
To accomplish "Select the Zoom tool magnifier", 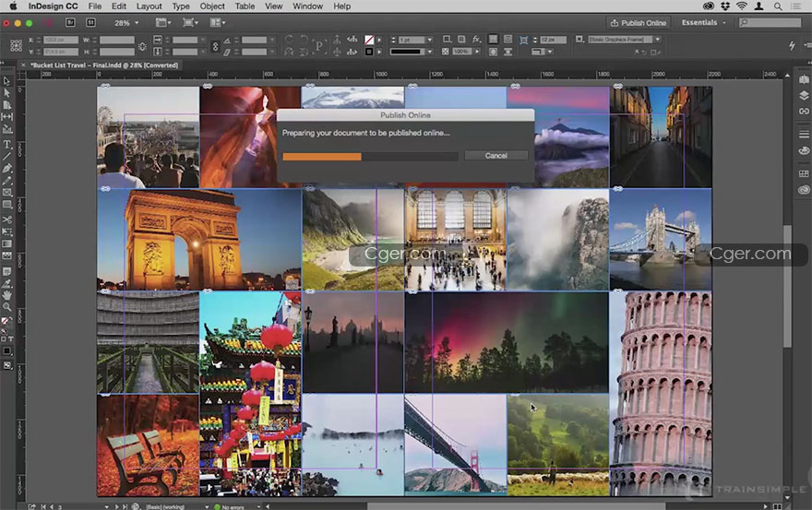I will (6, 307).
